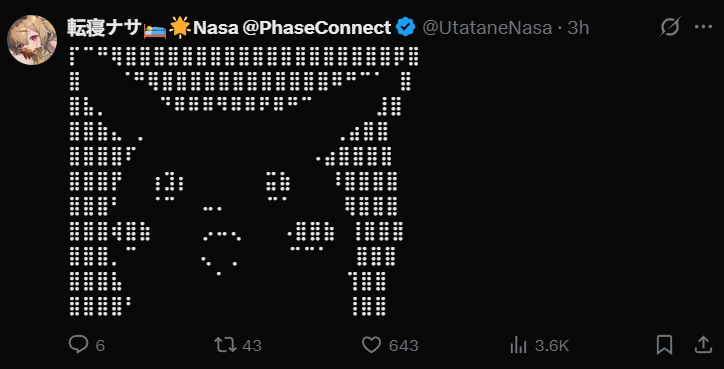Click the view count 3.6K
Image resolution: width=724 pixels, height=369 pixels.
point(552,345)
